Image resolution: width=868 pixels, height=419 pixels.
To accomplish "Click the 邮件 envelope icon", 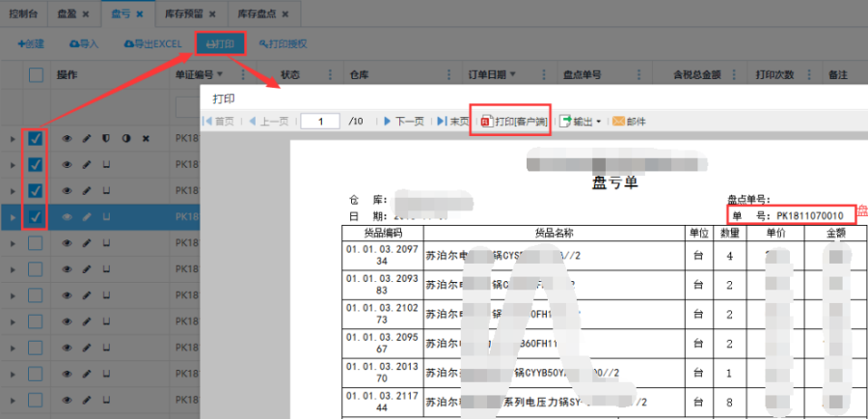I will pos(618,122).
